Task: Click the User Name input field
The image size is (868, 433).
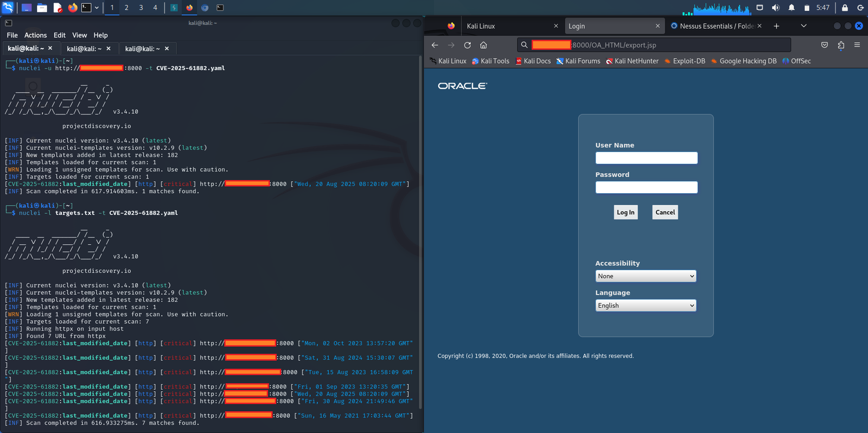Action: [x=646, y=158]
